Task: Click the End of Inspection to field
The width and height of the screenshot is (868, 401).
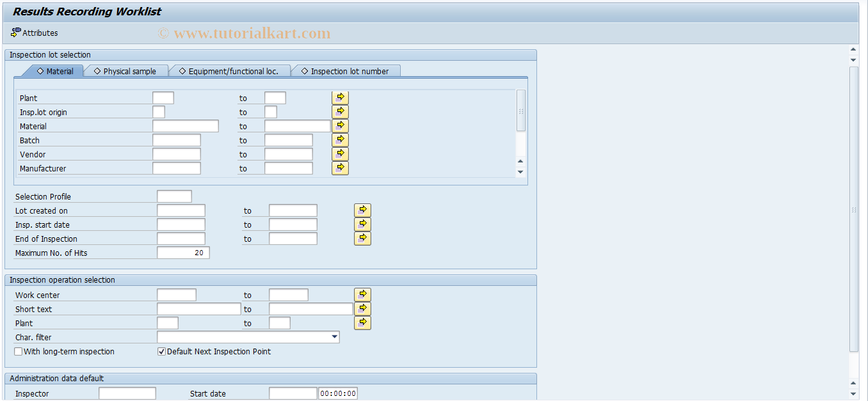Action: [x=293, y=239]
